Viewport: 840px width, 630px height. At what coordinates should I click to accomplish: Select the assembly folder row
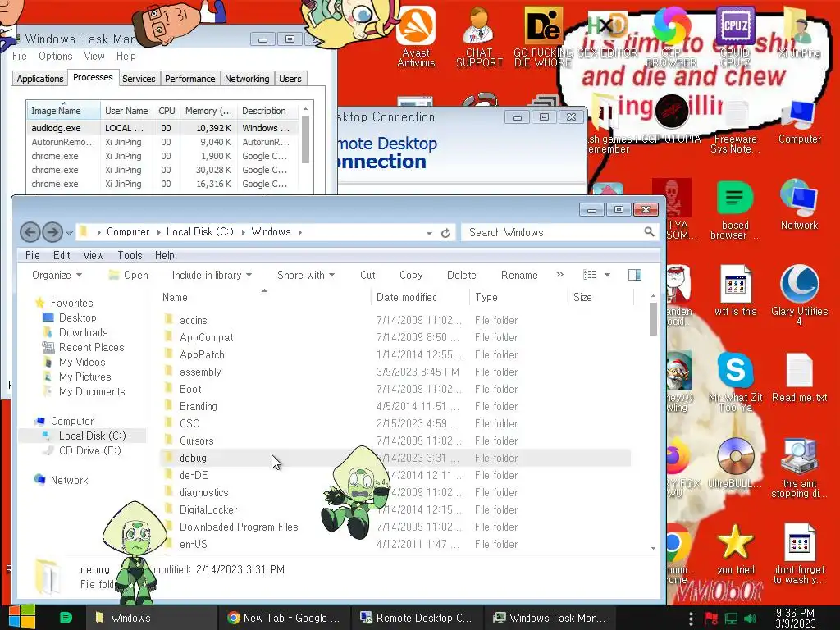395,372
